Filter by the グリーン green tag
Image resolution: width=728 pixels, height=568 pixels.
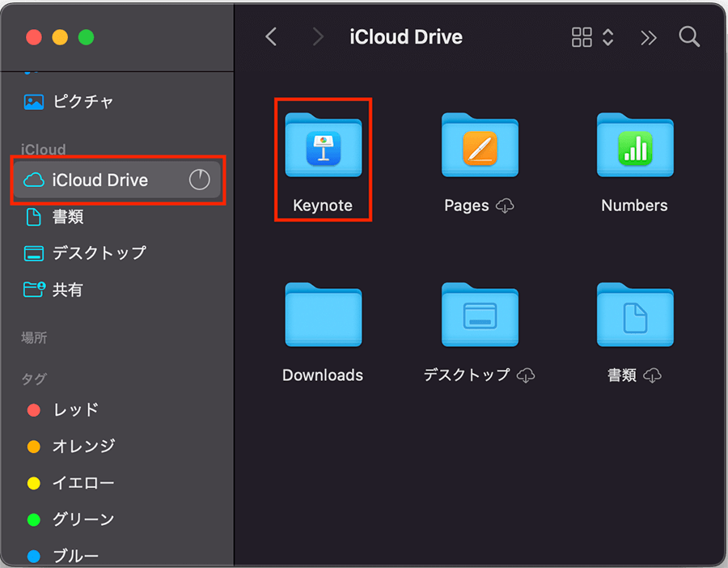83,519
